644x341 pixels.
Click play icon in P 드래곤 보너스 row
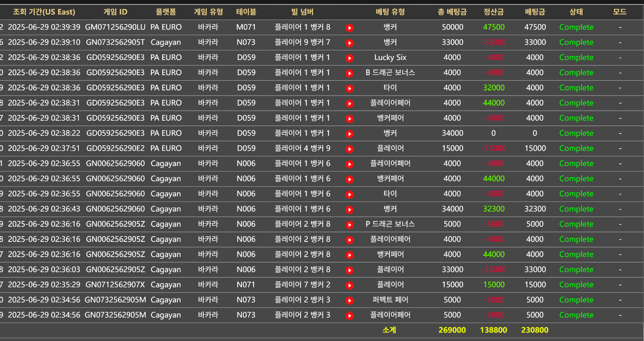(349, 225)
